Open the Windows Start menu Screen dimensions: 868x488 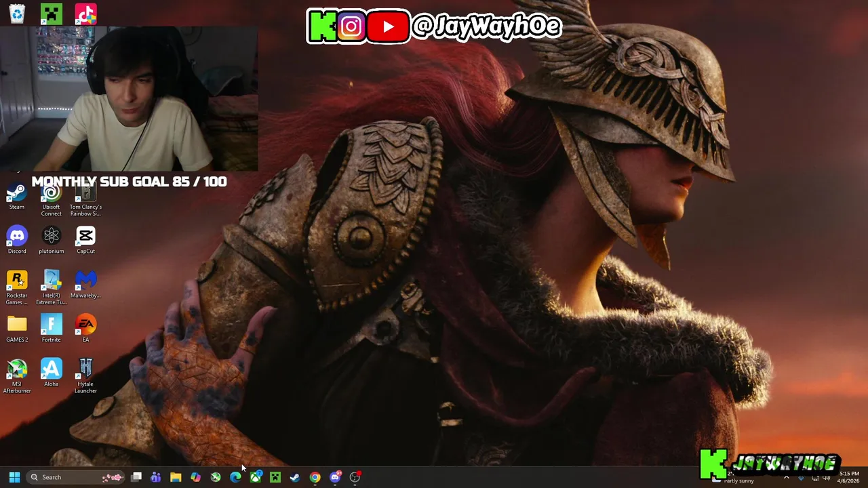pyautogui.click(x=14, y=477)
